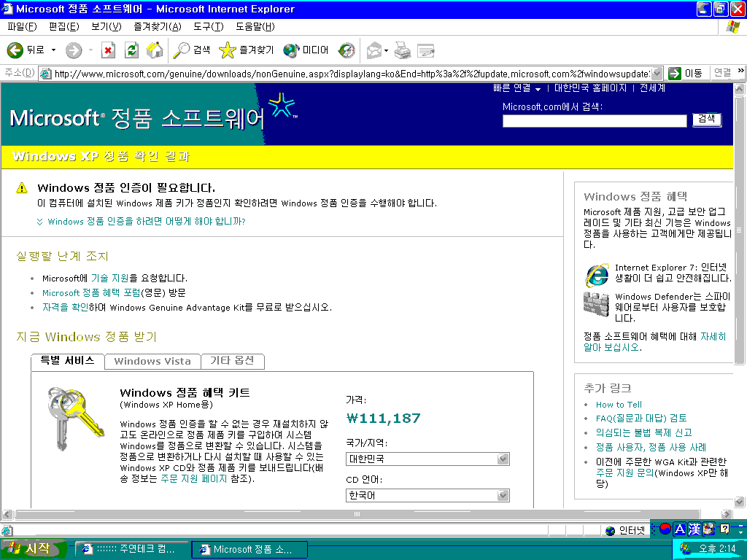Open the 자격을 확인 link

[65, 308]
